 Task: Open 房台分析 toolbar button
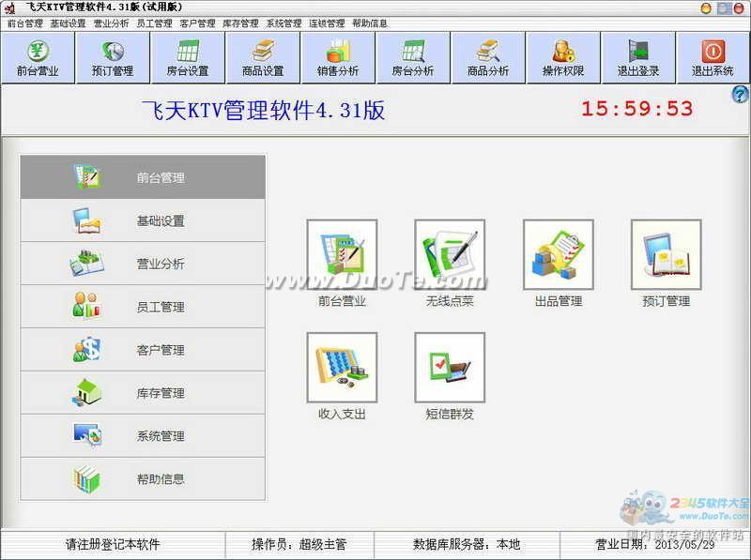coord(413,58)
